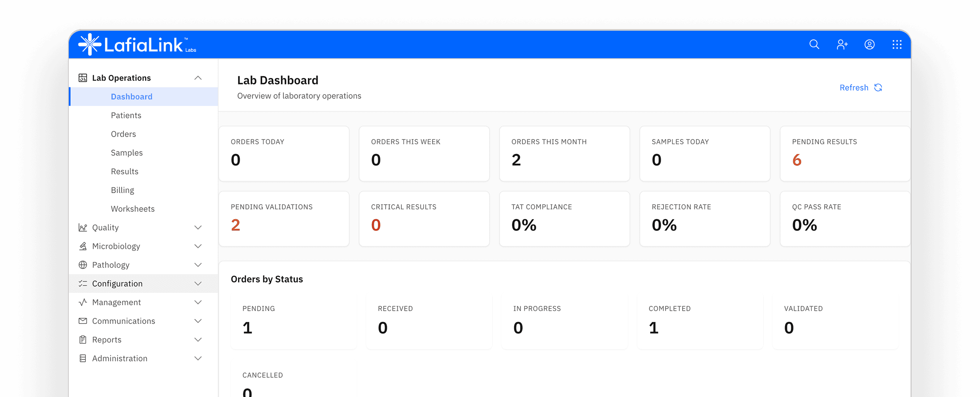This screenshot has width=980, height=397.
Task: Click the Administration server icon
Action: click(83, 358)
